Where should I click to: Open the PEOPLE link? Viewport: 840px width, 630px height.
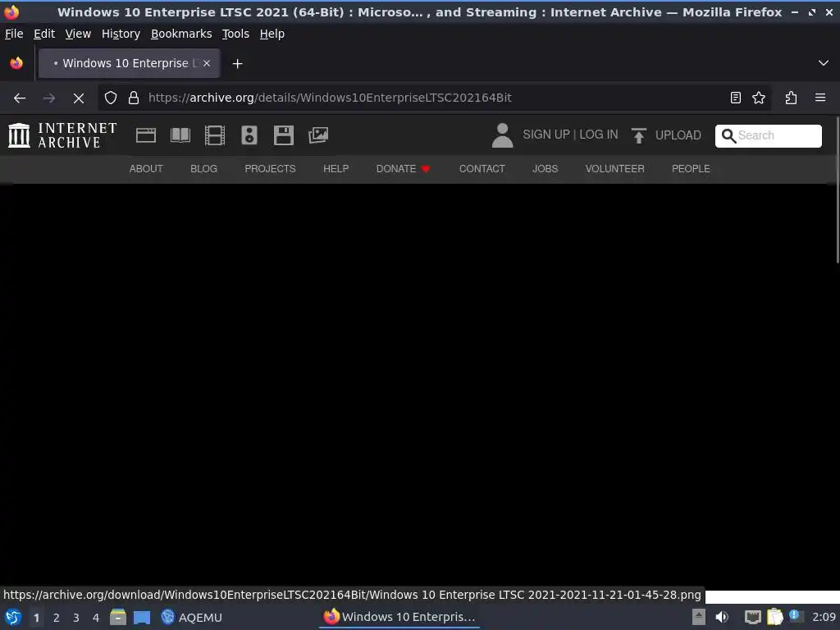point(691,169)
